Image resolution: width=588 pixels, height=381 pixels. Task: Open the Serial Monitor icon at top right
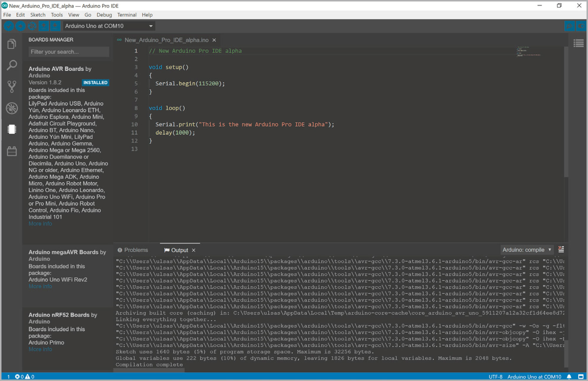click(569, 26)
